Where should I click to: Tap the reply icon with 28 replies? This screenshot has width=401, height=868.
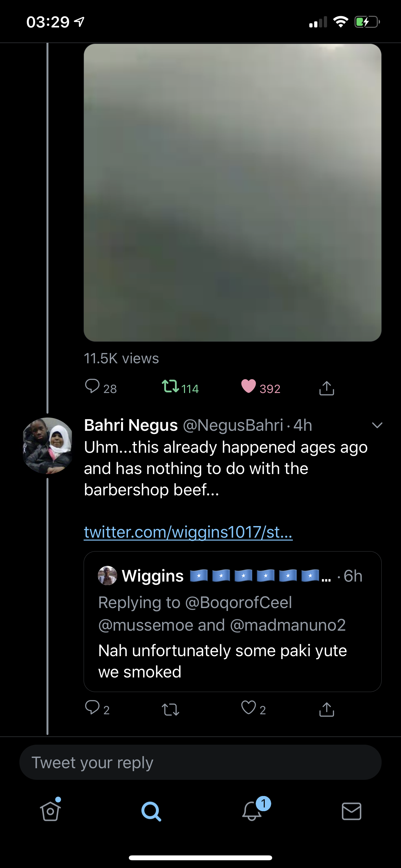(x=92, y=387)
